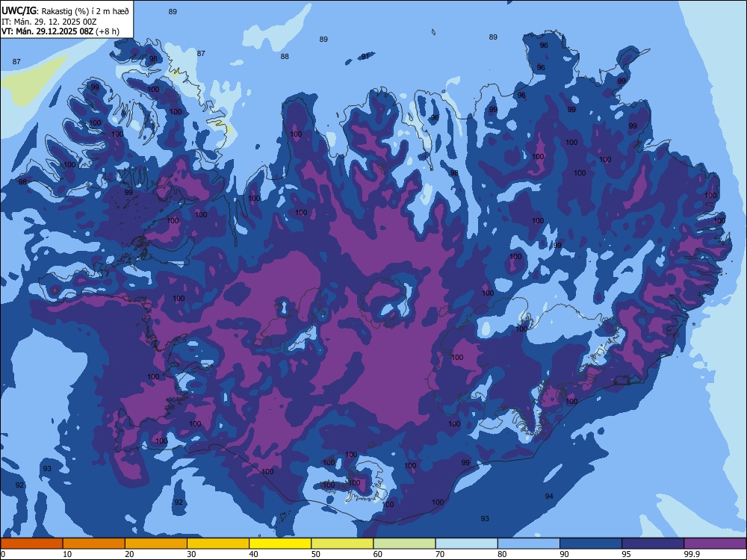Image resolution: width=747 pixels, height=560 pixels.
Task: Click the title 'UWC/IG: Rakastig (%) í 2 m hæð'
Action: pos(65,10)
